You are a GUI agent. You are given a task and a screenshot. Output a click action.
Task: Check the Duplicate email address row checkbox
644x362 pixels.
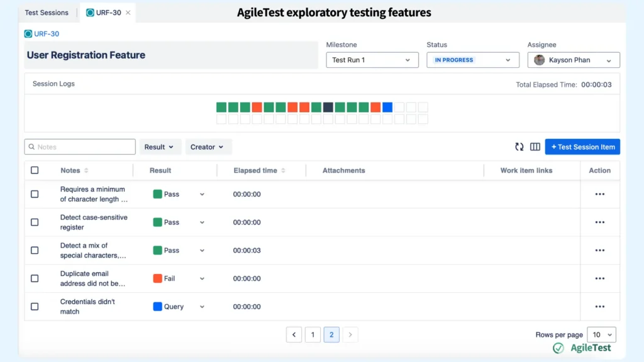pyautogui.click(x=35, y=278)
